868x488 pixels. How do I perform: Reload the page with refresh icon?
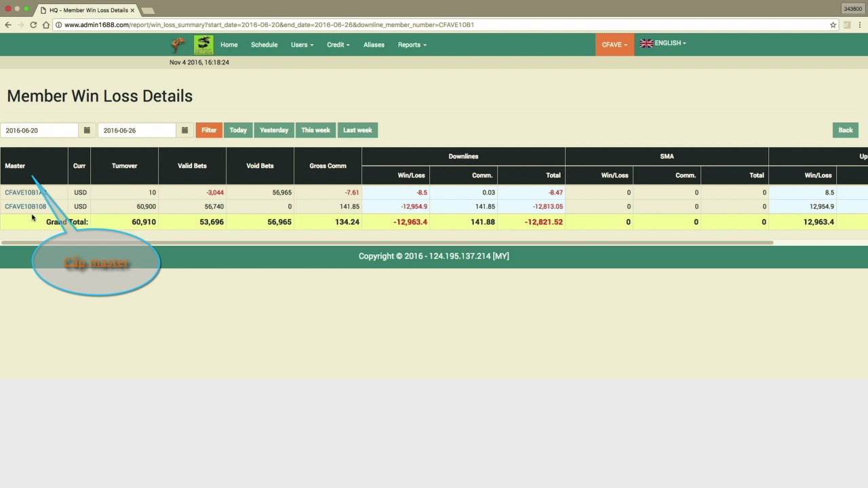click(x=33, y=25)
